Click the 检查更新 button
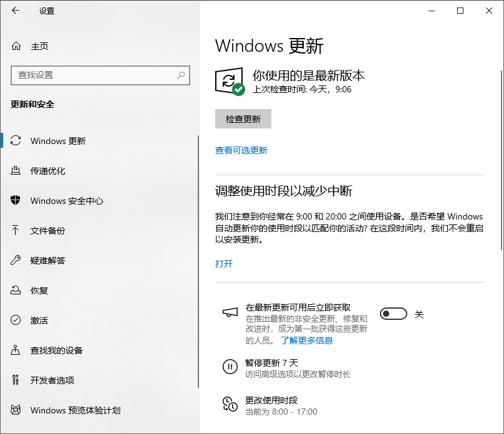Viewport: 504px width, 434px height. 243,119
